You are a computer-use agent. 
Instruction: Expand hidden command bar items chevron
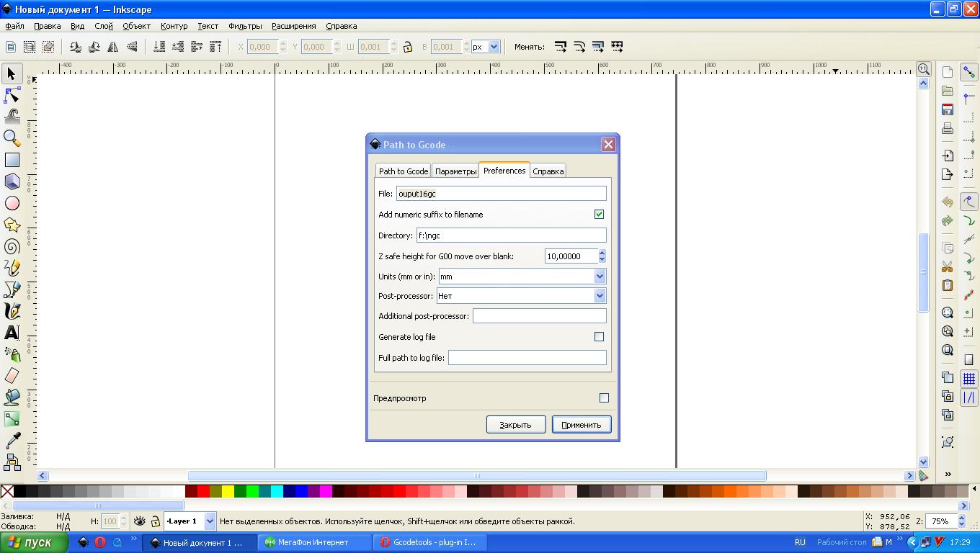click(948, 474)
